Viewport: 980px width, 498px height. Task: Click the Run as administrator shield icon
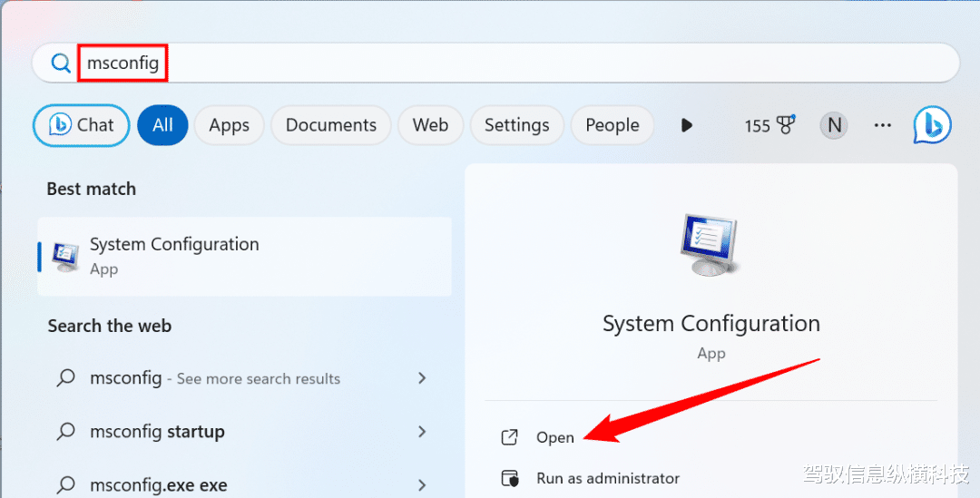pos(510,478)
